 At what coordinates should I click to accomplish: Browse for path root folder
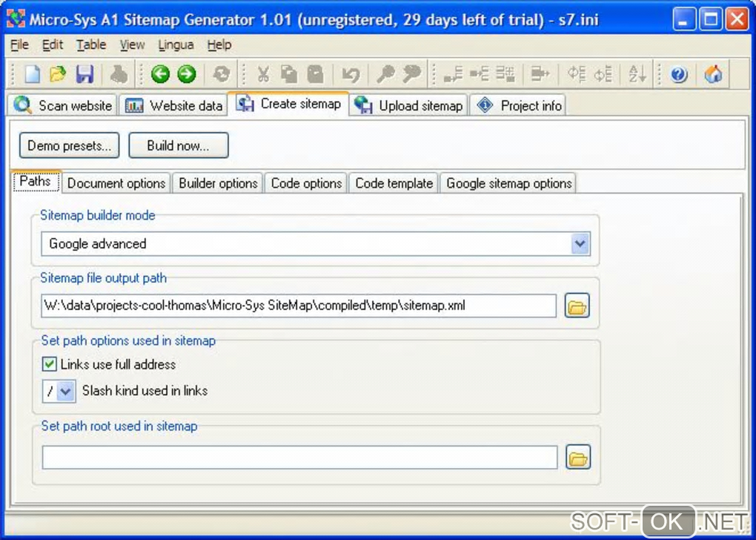click(x=577, y=458)
